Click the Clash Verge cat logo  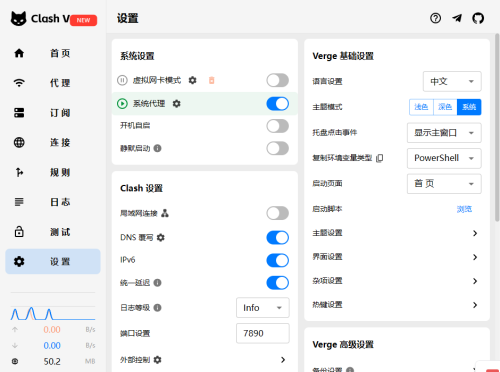[18, 19]
